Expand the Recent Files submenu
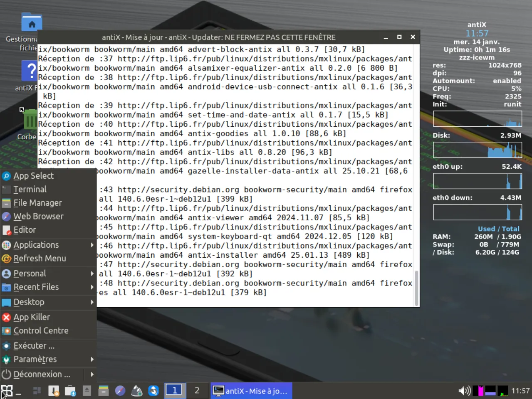 pos(36,287)
